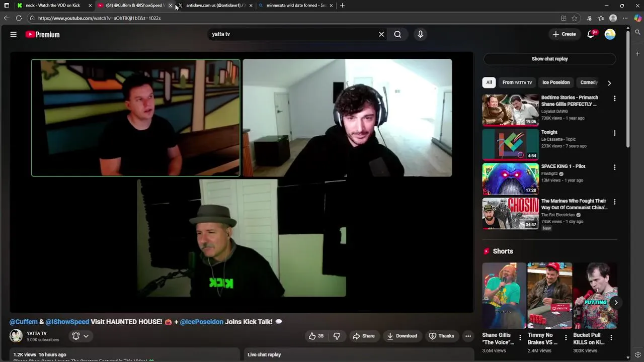The image size is (644, 362).
Task: Open more actions three-dot menu under video
Action: [x=468, y=336]
